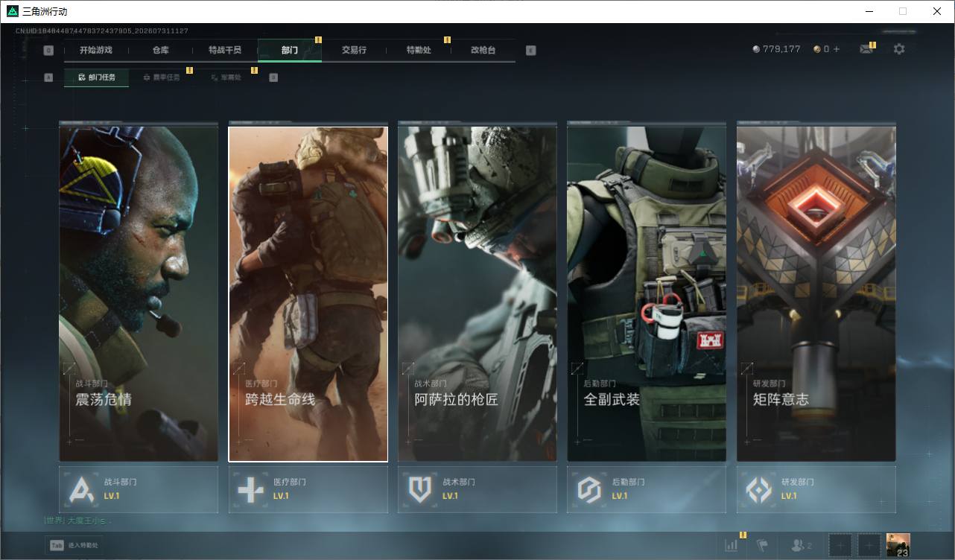Open the mail inbox envelope icon
Viewport: 955px width, 560px height.
(x=866, y=49)
